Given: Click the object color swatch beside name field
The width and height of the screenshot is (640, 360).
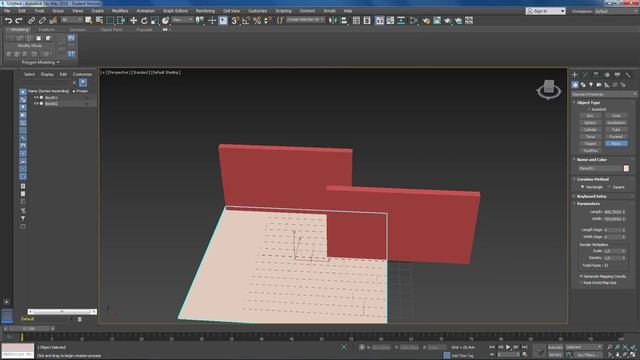Looking at the screenshot, I should (626, 168).
